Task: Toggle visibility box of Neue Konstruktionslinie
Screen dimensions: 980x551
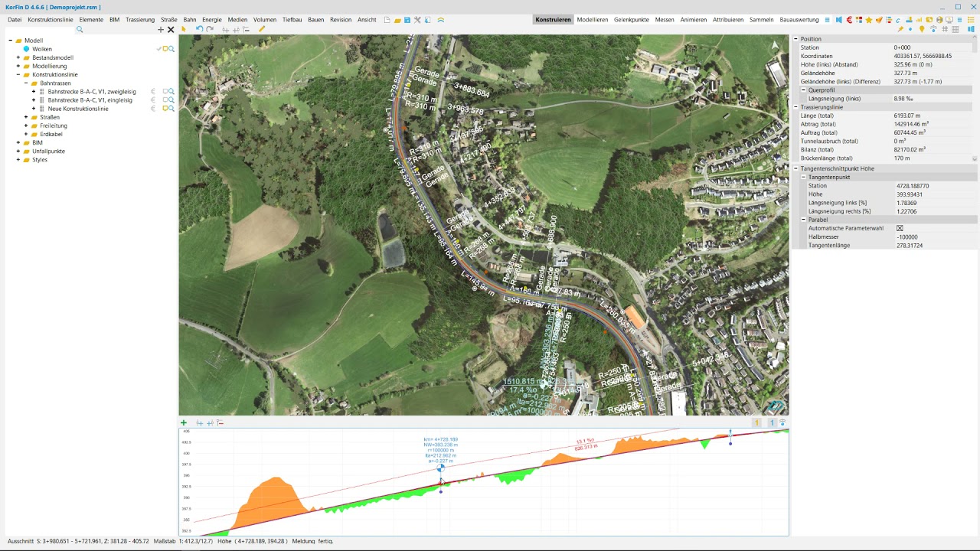Action: tap(165, 109)
